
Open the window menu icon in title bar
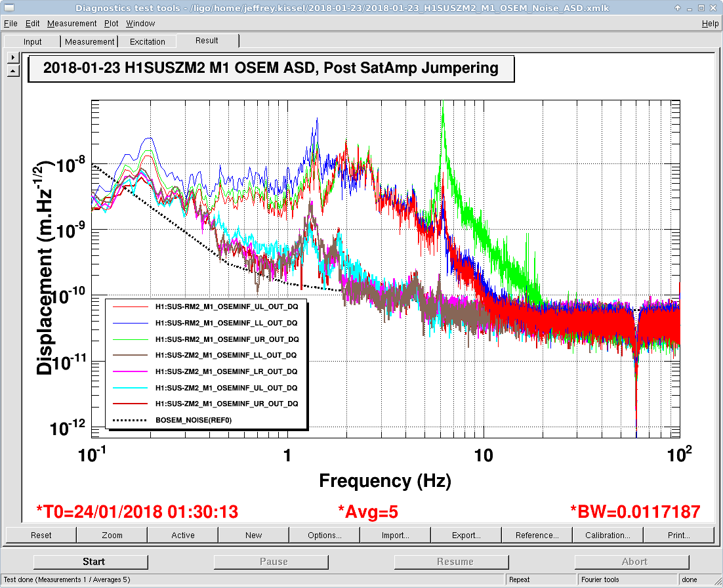pyautogui.click(x=9, y=8)
